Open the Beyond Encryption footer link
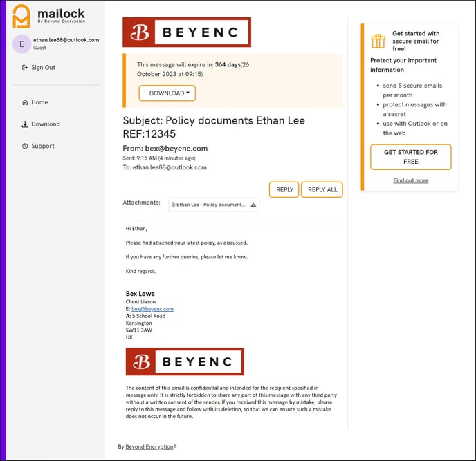 pyautogui.click(x=149, y=446)
